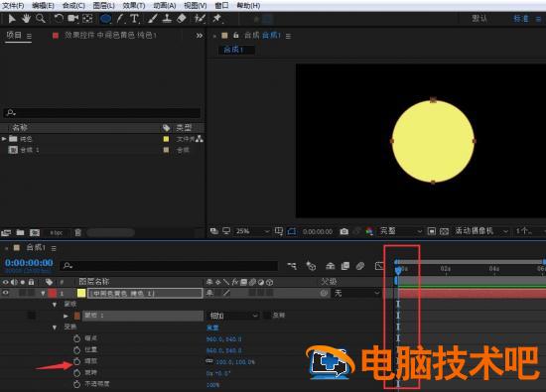Select the Selection arrow tool

pos(12,19)
